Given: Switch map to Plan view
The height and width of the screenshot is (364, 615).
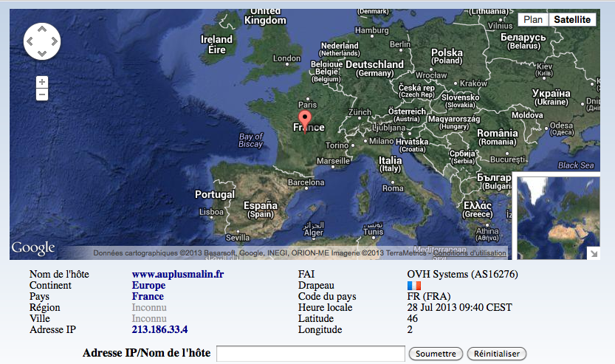Looking at the screenshot, I should 533,20.
